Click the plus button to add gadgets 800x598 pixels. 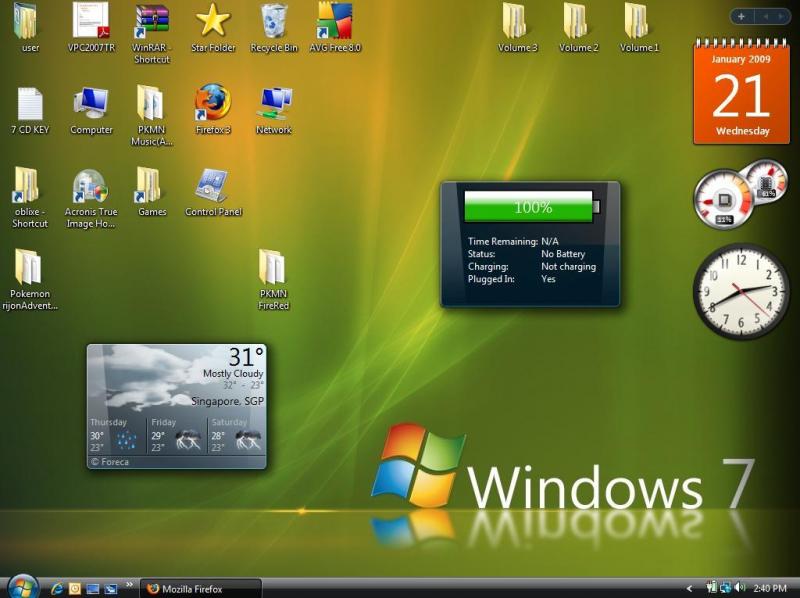(741, 16)
